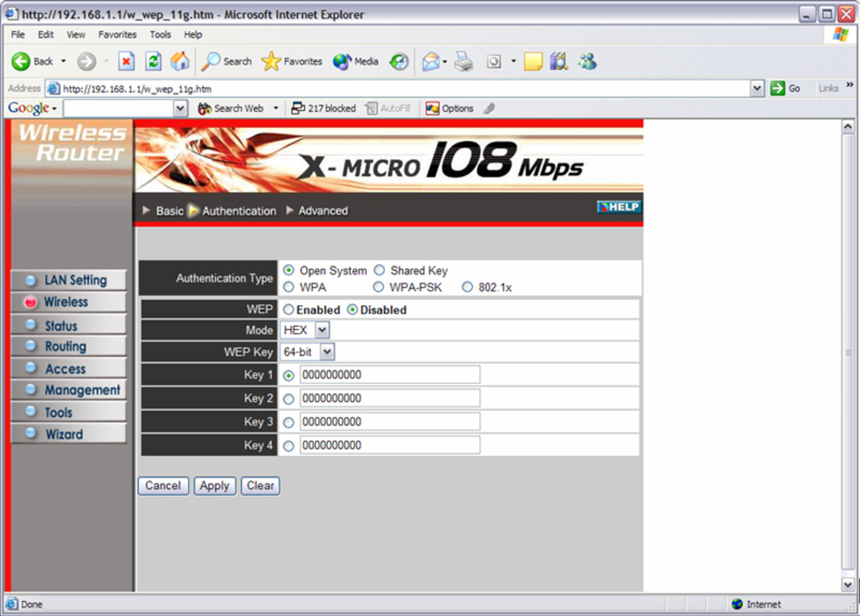The width and height of the screenshot is (860, 616).
Task: Open the Favorites menu
Action: point(118,35)
